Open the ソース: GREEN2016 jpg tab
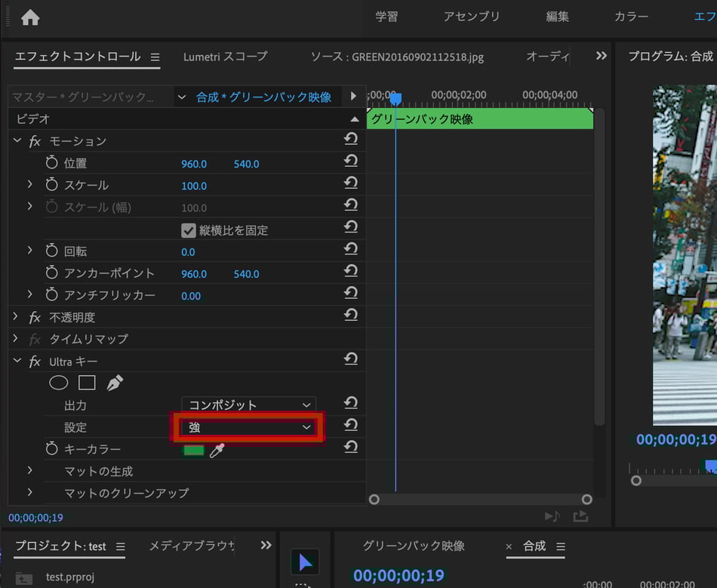Viewport: 717px width, 588px height. tap(397, 57)
